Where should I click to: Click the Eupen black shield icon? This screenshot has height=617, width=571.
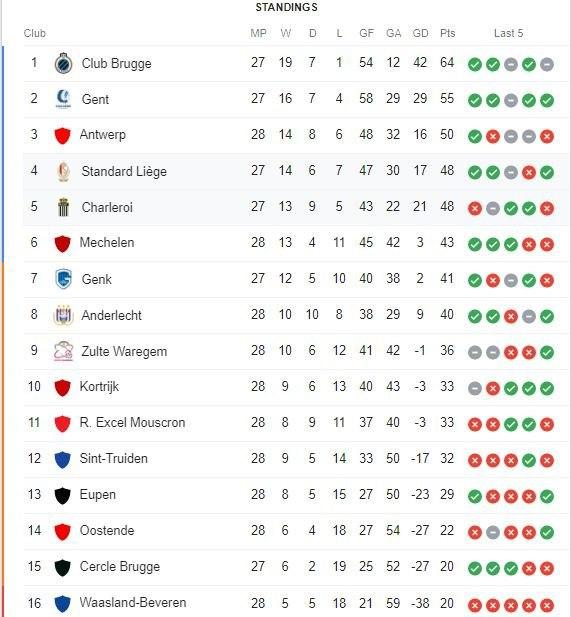(x=62, y=495)
